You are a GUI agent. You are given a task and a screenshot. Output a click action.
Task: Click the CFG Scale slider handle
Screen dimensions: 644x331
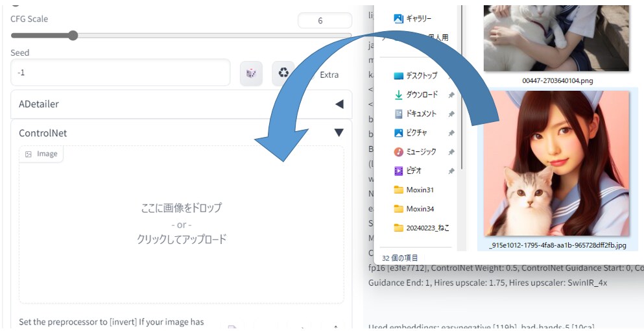tap(73, 36)
